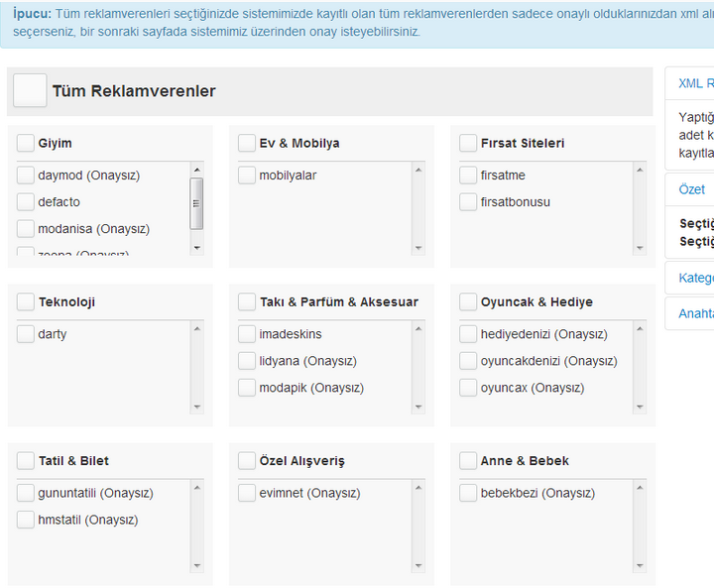Open the Özet sidebar link
The image size is (714, 588).
[x=692, y=189]
